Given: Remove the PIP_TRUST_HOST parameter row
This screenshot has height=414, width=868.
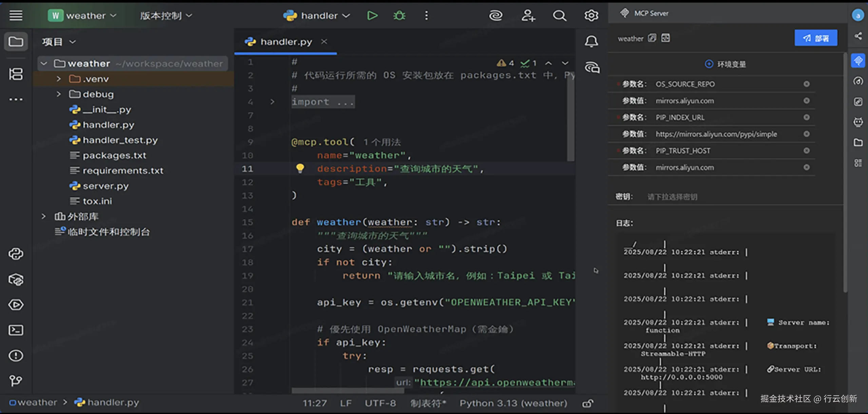Looking at the screenshot, I should pos(806,150).
